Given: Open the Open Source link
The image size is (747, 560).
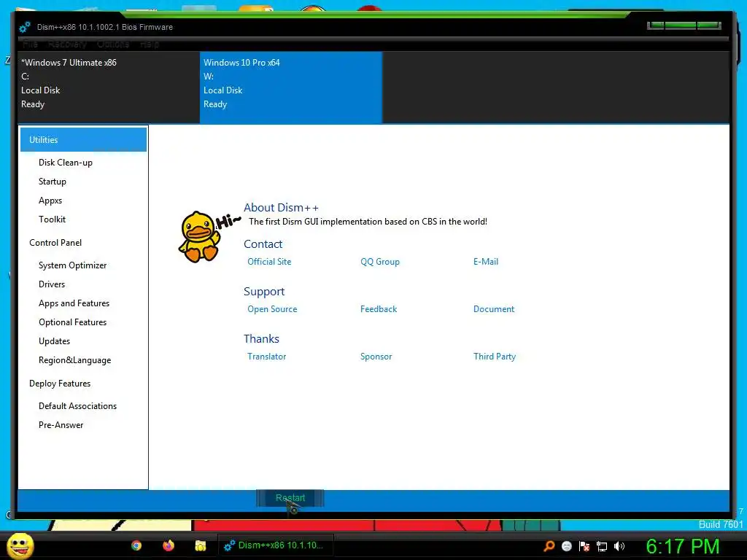Looking at the screenshot, I should point(272,309).
